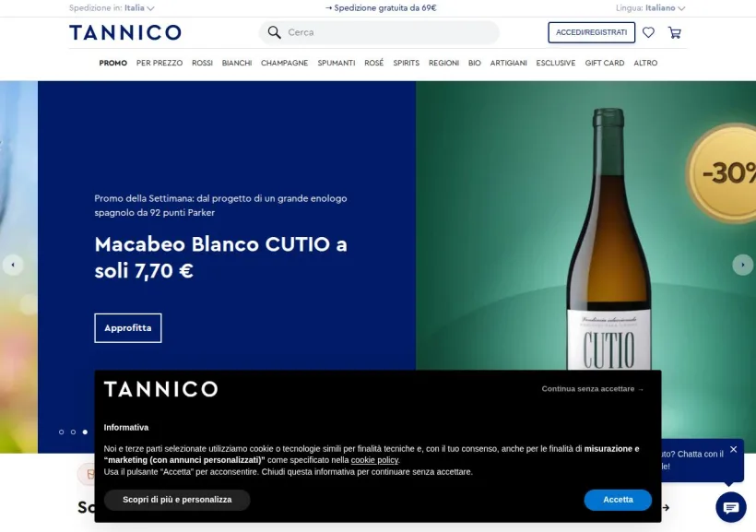Open the live chat bubble icon
This screenshot has width=756, height=532.
tap(731, 507)
